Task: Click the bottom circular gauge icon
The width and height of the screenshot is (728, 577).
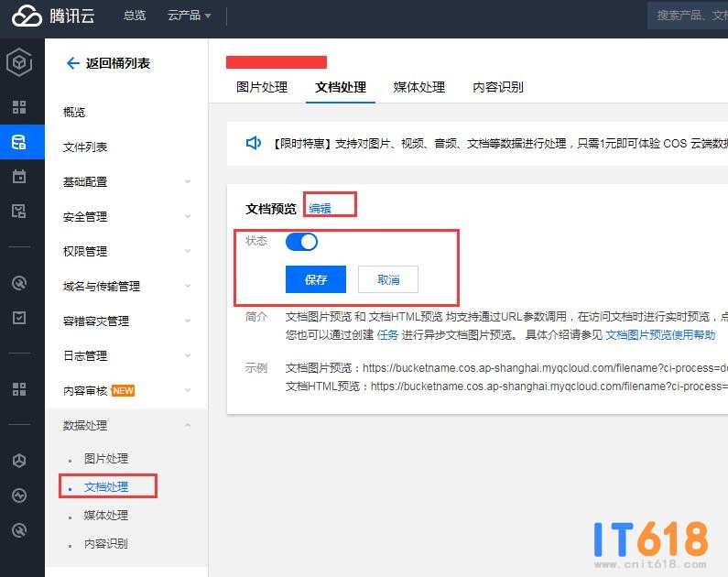Action: tap(19, 530)
